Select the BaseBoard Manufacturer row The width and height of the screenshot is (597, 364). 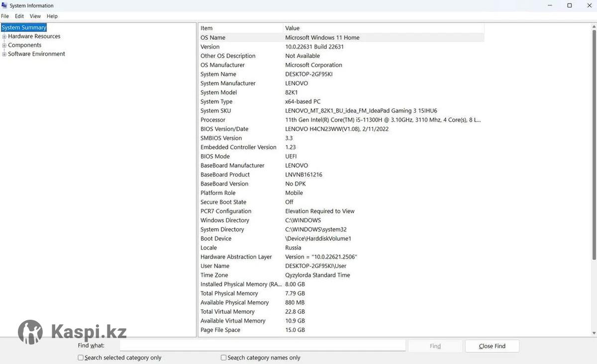click(341, 166)
